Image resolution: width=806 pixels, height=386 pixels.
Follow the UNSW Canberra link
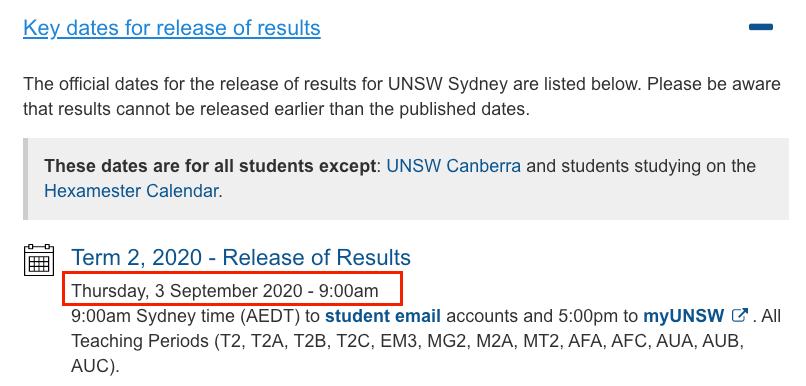click(453, 166)
